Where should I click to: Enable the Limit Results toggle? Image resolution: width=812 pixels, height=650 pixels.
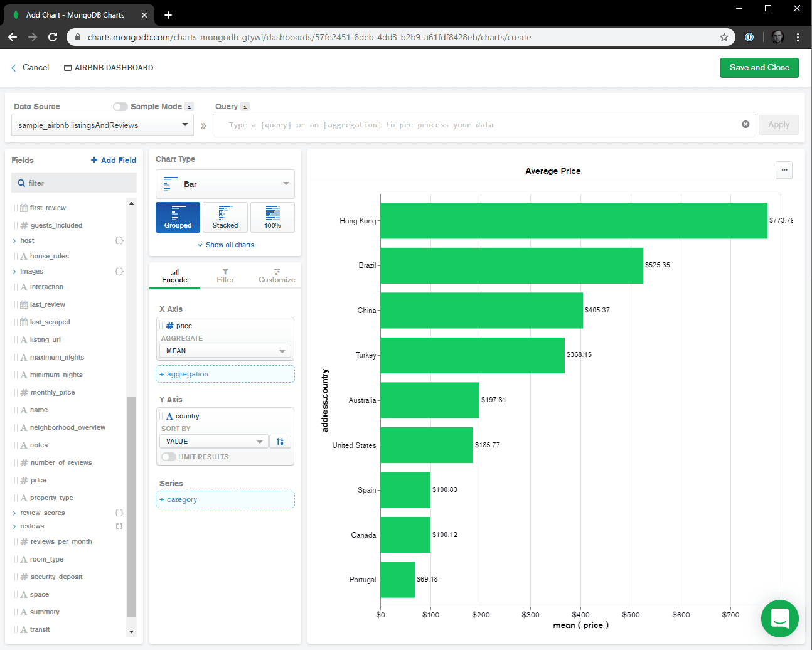(168, 457)
